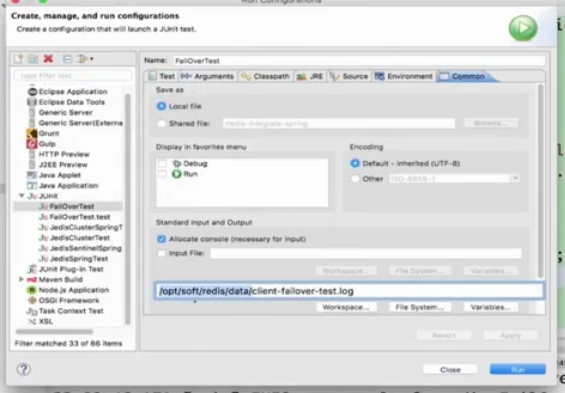
Task: Click the Common tab panel vertical scrollbar
Action: (x=540, y=180)
